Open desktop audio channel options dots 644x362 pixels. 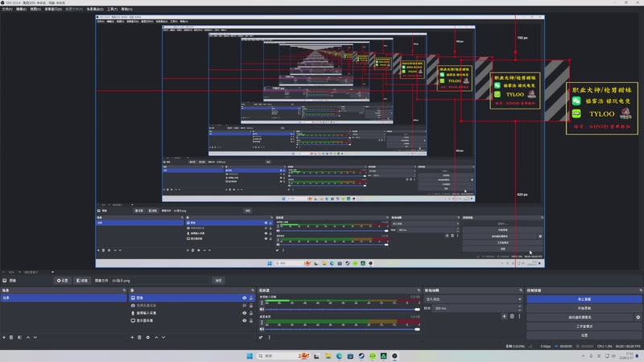(262, 323)
